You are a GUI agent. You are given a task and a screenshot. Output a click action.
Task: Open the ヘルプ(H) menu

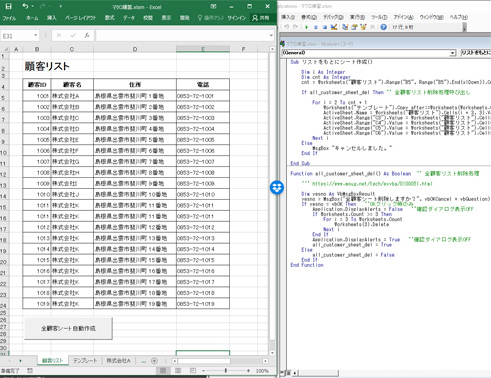[x=459, y=17]
